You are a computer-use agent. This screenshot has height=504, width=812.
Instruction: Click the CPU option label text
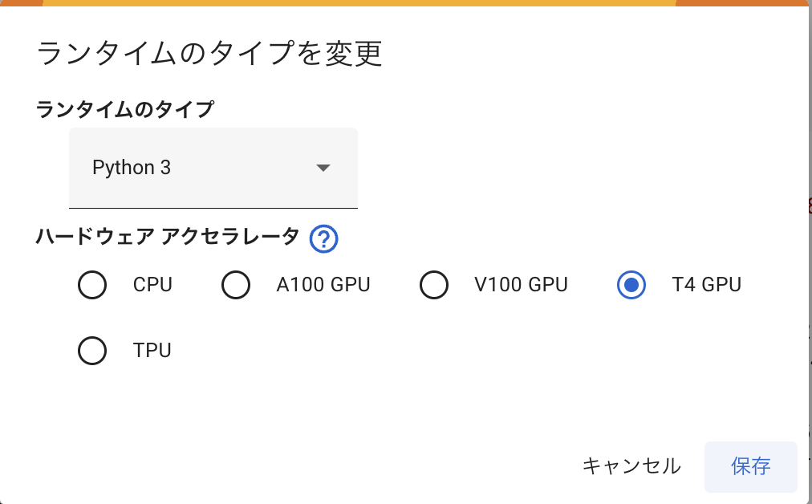pyautogui.click(x=152, y=285)
